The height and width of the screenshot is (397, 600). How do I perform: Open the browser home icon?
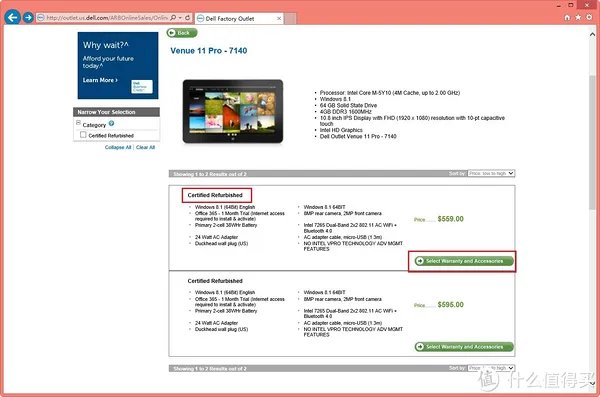pyautogui.click(x=567, y=17)
